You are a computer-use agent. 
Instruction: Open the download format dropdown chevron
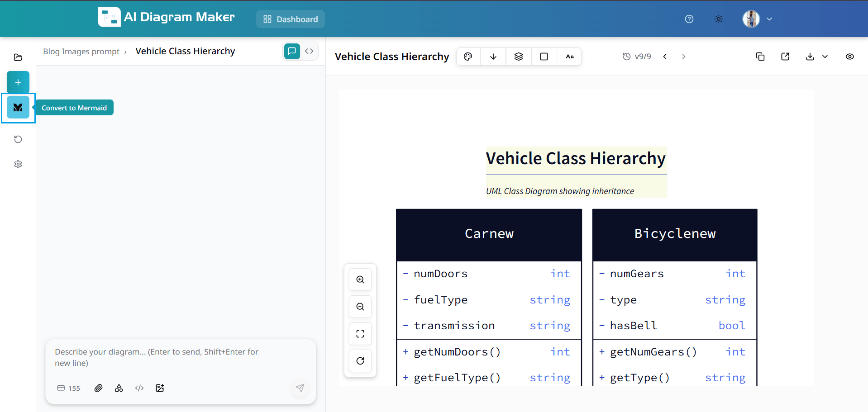(825, 57)
